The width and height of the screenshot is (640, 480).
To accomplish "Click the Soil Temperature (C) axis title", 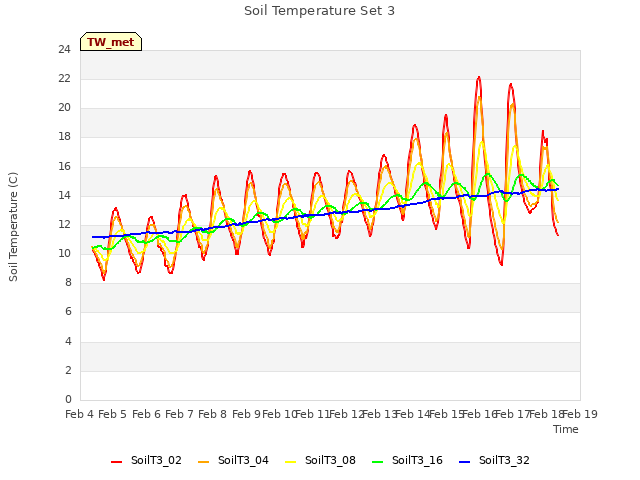I will click(x=13, y=227).
